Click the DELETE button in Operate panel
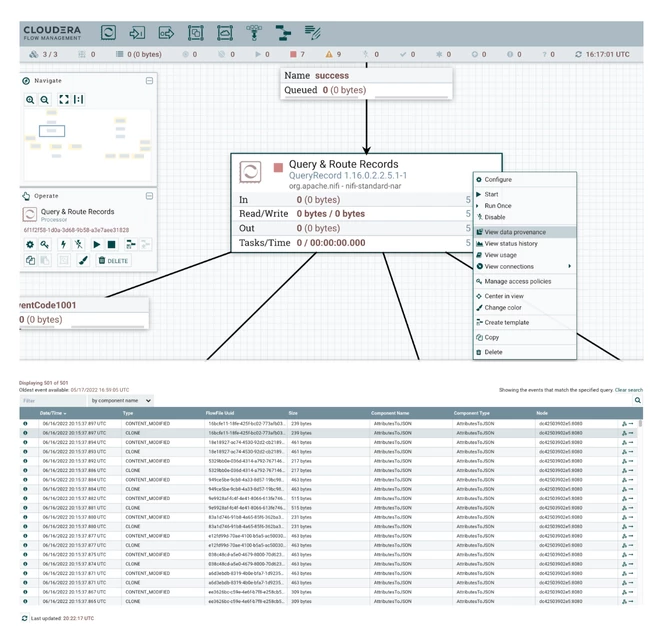Viewport: 660px width, 631px height. (113, 261)
